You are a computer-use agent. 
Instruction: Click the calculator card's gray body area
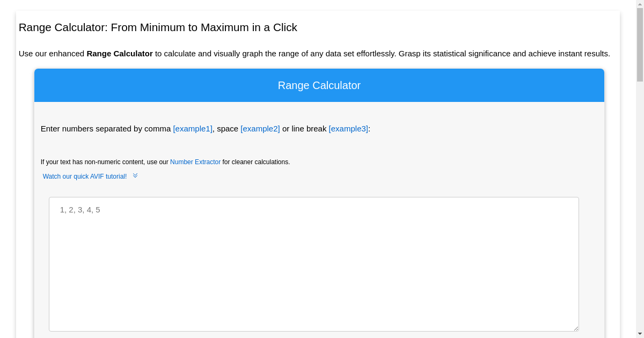click(319, 150)
